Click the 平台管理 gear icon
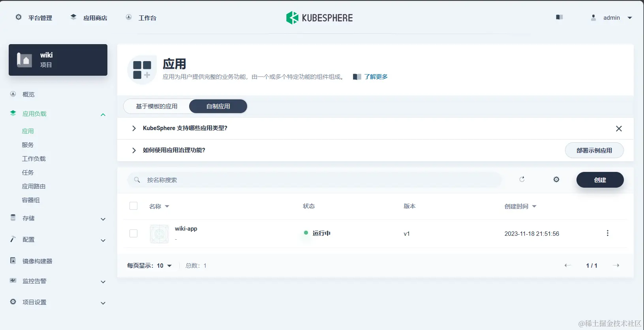This screenshot has height=330, width=644. point(19,17)
